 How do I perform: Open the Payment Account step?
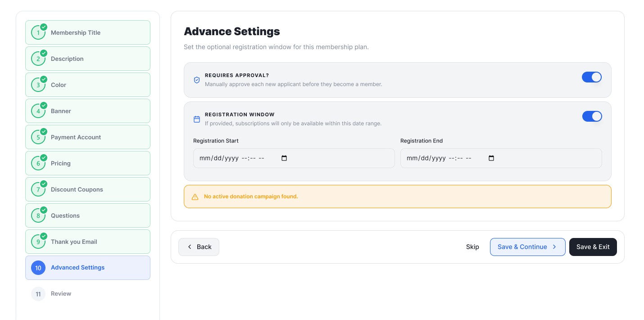pyautogui.click(x=88, y=137)
